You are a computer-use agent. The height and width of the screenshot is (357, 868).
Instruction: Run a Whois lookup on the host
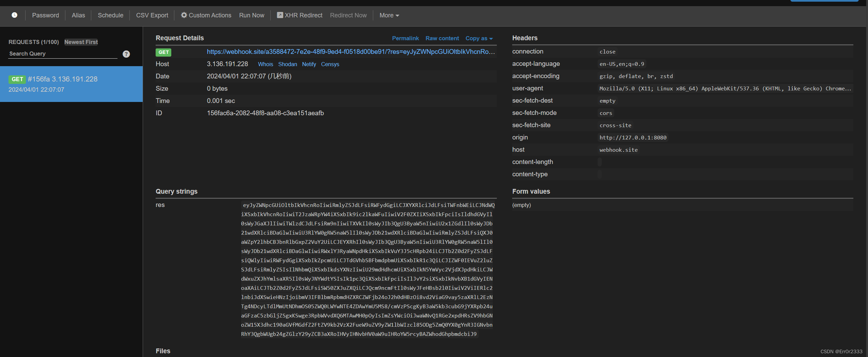(265, 64)
